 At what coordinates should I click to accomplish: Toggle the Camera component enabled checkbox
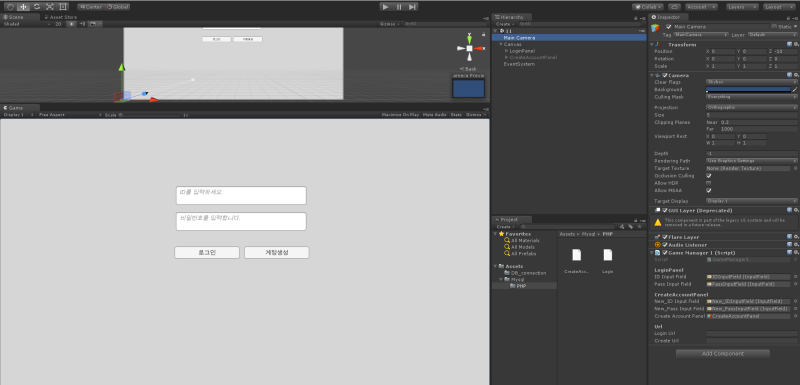[665, 75]
